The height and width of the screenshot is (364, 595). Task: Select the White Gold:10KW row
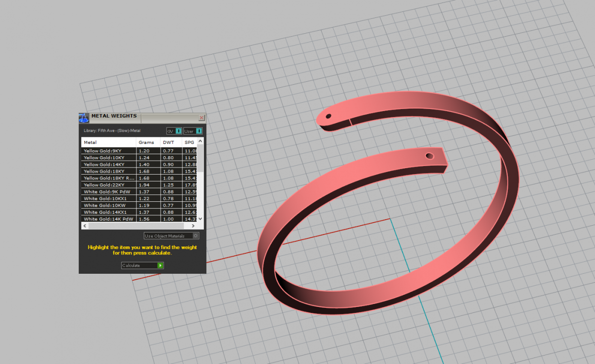[108, 205]
